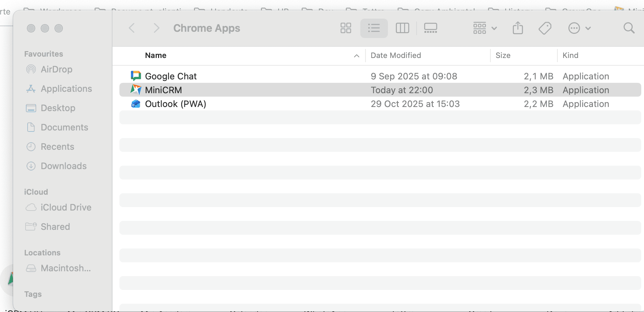The image size is (644, 312).
Task: Select the MiniCRM row
Action: pyautogui.click(x=163, y=90)
